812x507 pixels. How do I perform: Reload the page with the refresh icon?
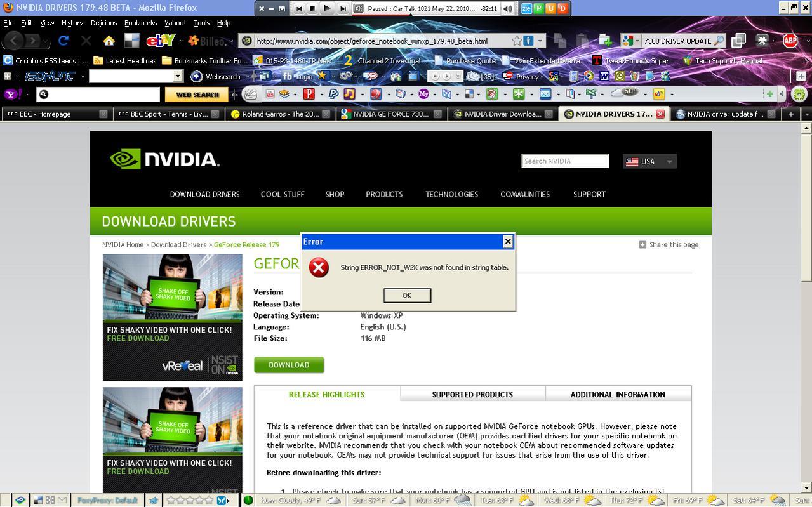coord(63,41)
